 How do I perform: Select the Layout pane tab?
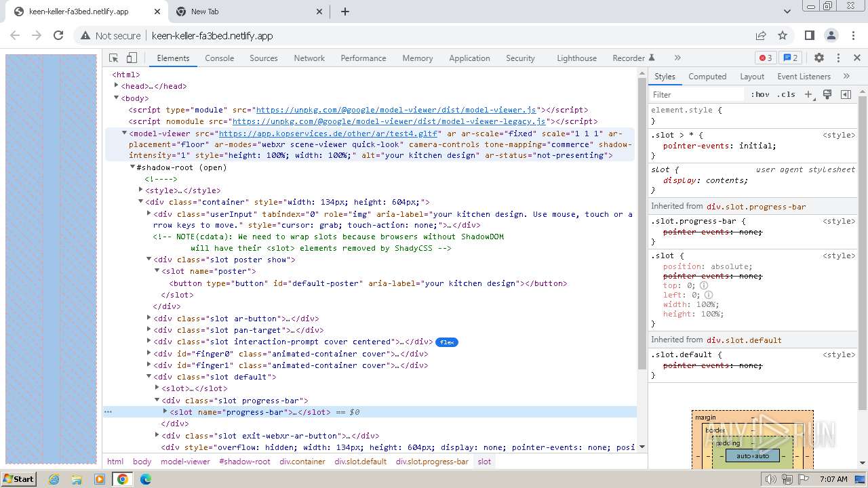click(752, 77)
